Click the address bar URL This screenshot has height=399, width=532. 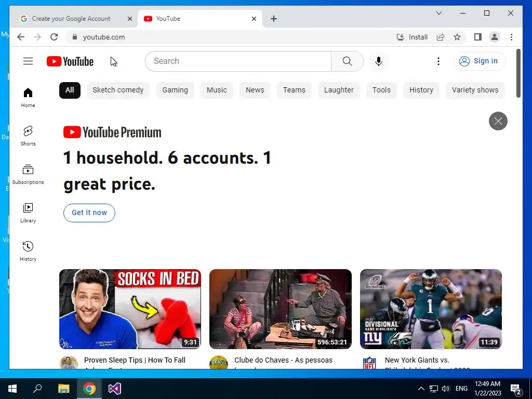[104, 37]
